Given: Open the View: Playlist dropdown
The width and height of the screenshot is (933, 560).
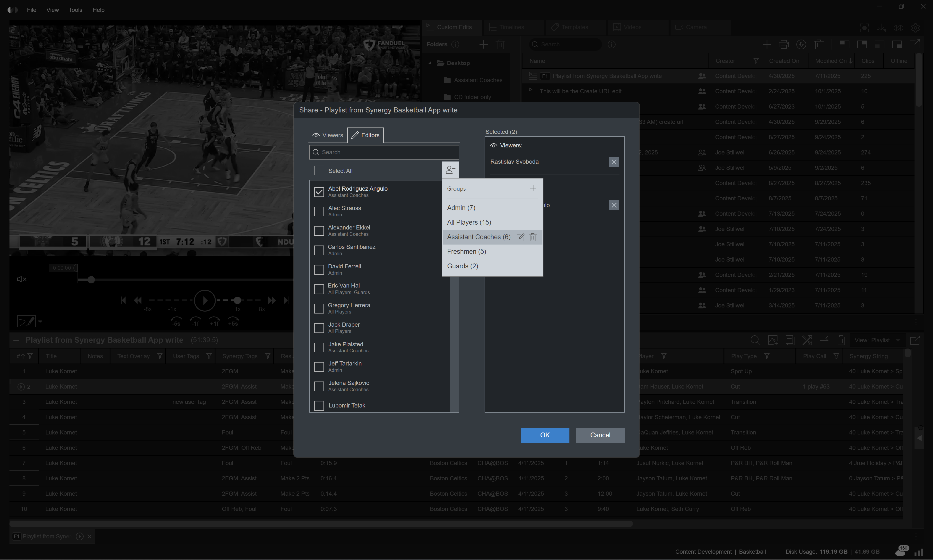Looking at the screenshot, I should coord(877,340).
